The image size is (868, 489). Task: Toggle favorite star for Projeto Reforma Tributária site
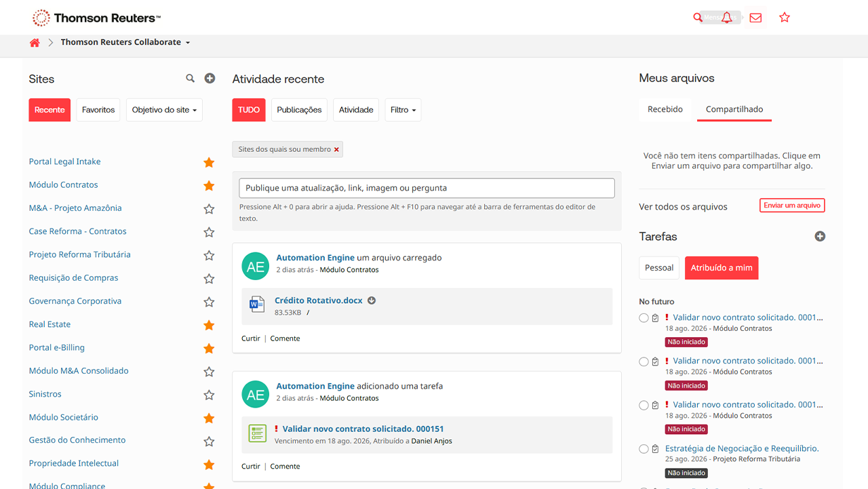209,256
